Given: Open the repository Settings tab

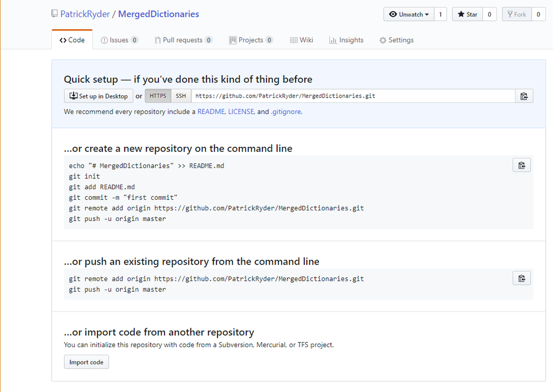Looking at the screenshot, I should click(x=396, y=40).
